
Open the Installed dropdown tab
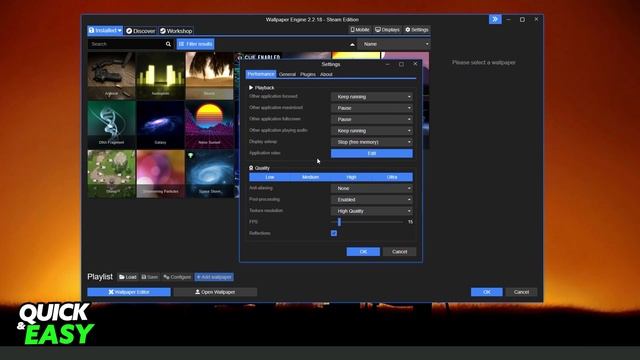(x=105, y=31)
